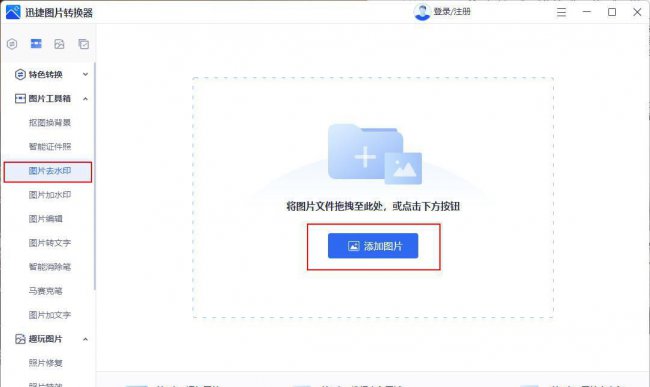The width and height of the screenshot is (650, 387).
Task: Open the 智能消除笔 tool
Action: 50,267
